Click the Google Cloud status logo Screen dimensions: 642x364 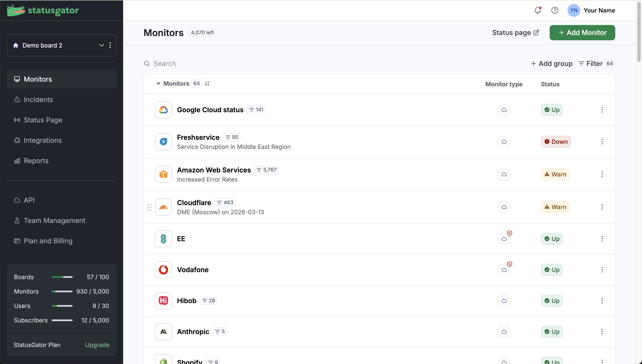[163, 110]
